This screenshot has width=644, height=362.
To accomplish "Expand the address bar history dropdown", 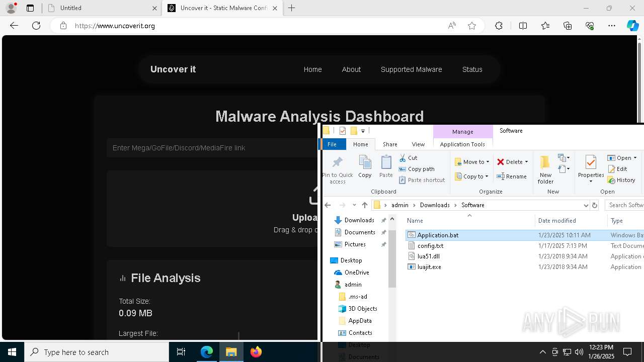I will tap(586, 205).
